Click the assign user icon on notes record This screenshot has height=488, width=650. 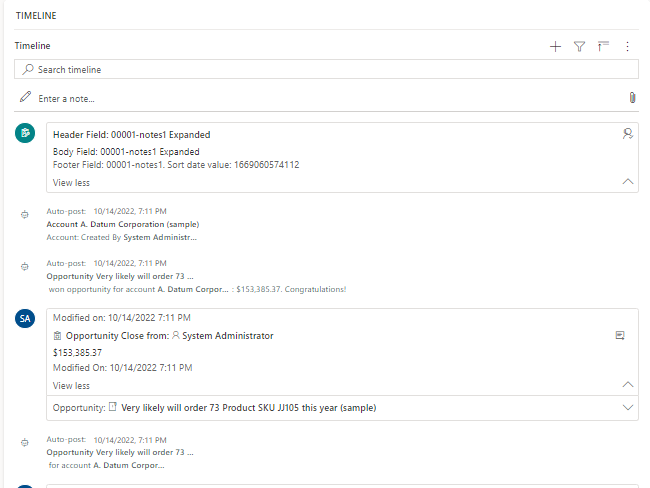coord(627,134)
